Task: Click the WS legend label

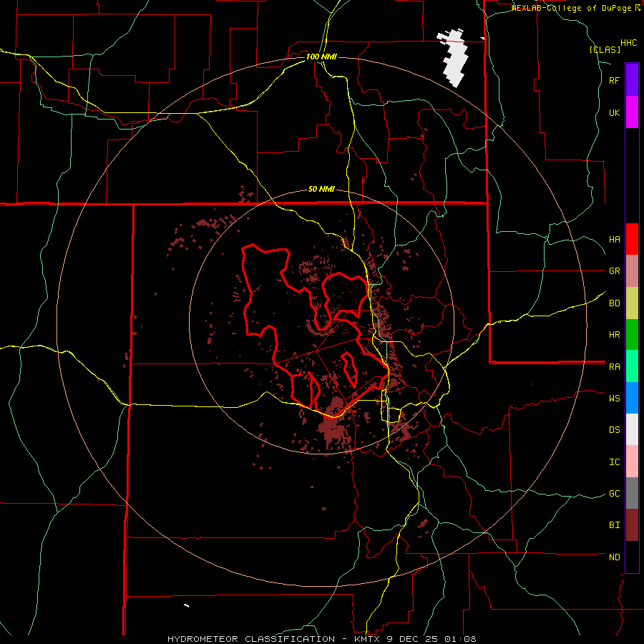Action: click(x=614, y=398)
